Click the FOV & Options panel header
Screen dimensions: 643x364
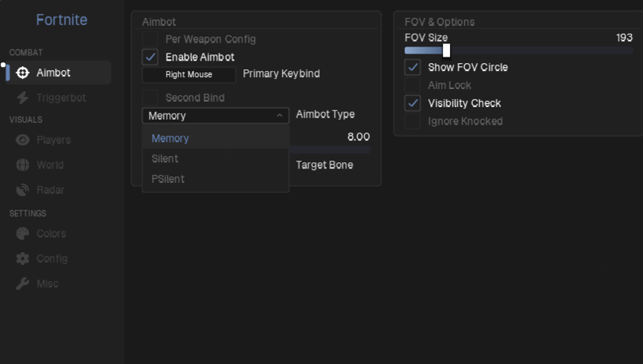[440, 22]
